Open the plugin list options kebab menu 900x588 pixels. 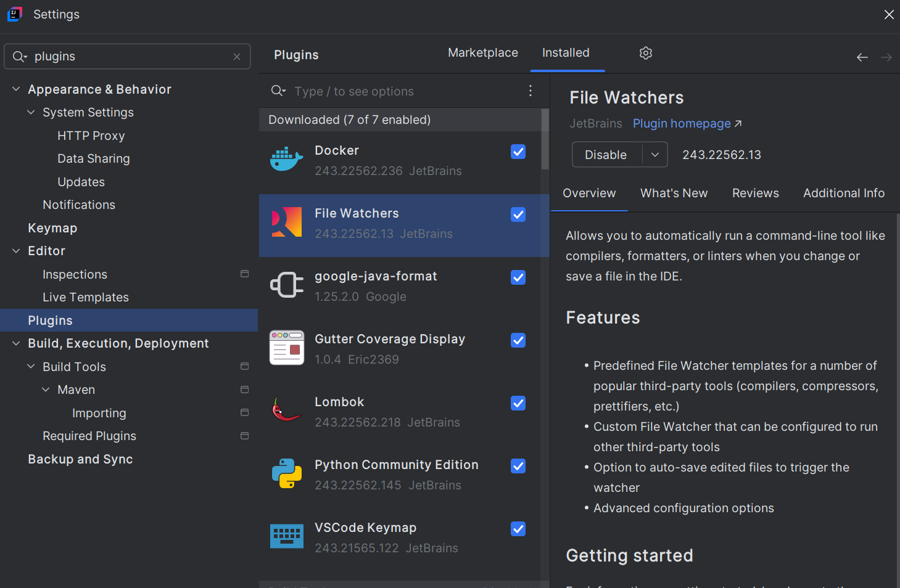coord(530,91)
